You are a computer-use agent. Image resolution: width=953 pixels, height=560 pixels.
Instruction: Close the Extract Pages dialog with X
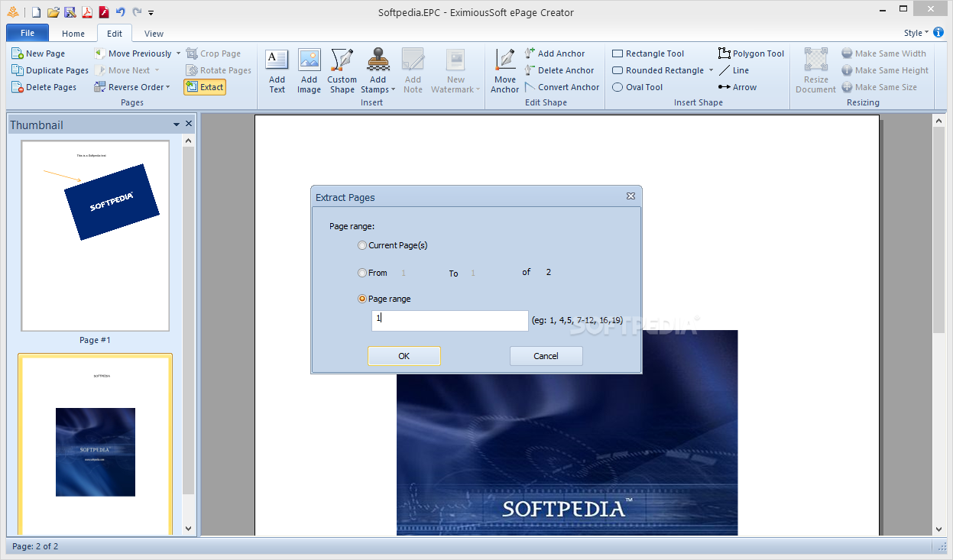tap(630, 196)
